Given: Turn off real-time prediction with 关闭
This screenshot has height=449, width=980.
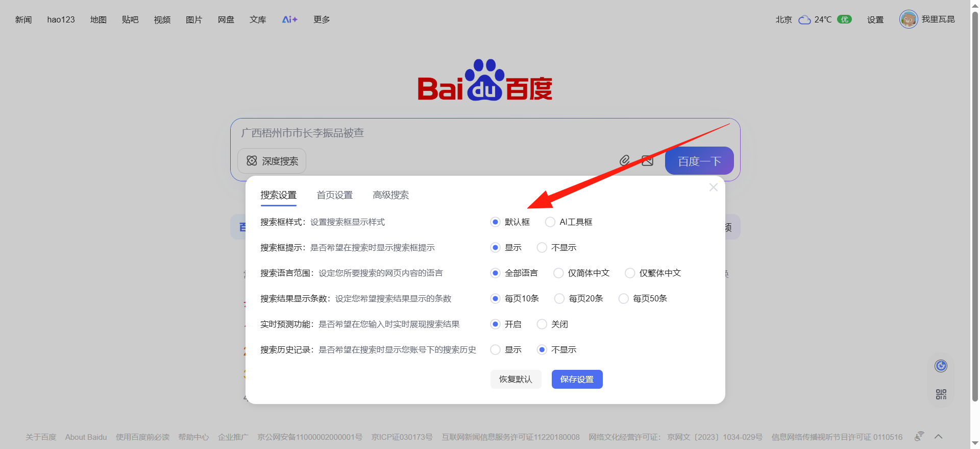Looking at the screenshot, I should pos(542,324).
